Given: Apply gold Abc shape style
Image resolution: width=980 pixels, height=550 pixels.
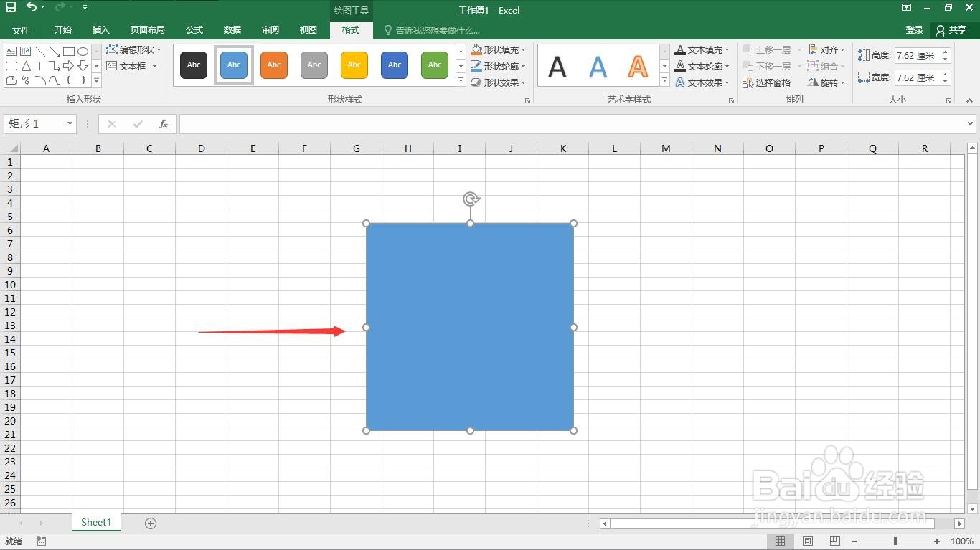Looking at the screenshot, I should pyautogui.click(x=354, y=65).
